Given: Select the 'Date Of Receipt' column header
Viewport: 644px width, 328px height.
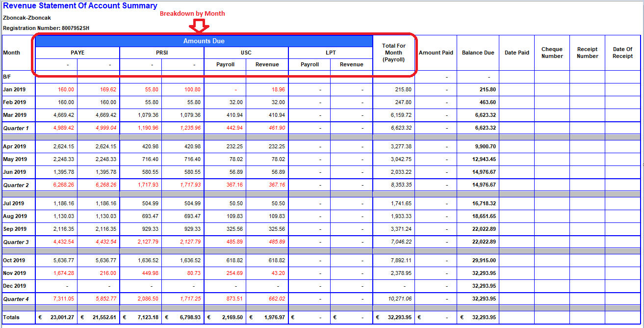Looking at the screenshot, I should tap(623, 53).
